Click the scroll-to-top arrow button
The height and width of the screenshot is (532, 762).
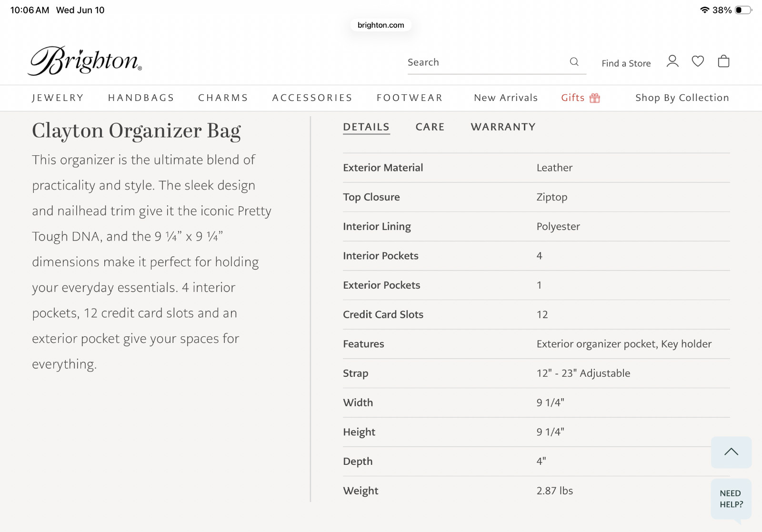tap(731, 452)
